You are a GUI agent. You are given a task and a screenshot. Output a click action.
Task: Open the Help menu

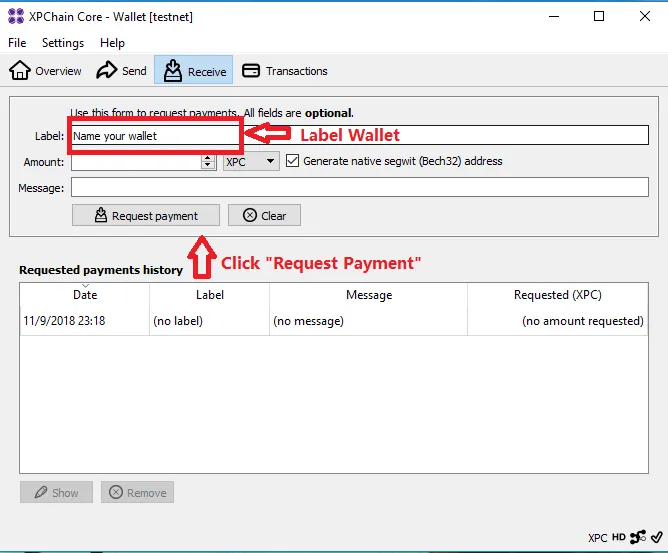112,43
